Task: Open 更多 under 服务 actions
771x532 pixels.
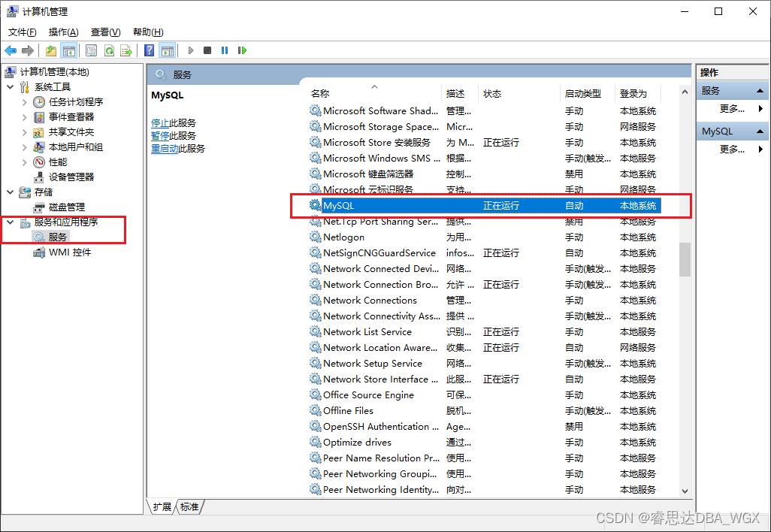Action: tap(732, 109)
